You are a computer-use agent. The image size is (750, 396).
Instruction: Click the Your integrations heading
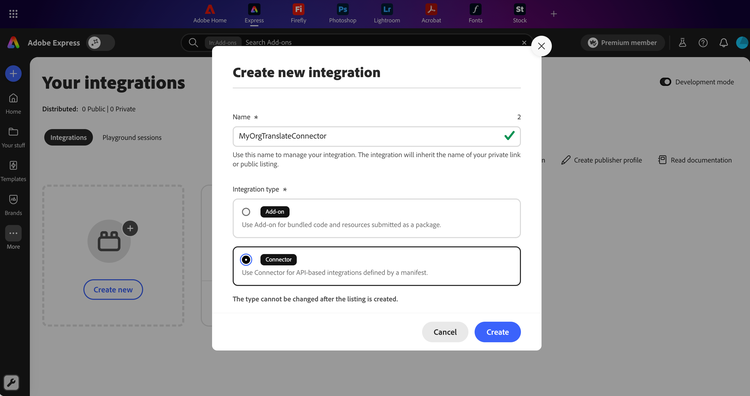click(113, 83)
